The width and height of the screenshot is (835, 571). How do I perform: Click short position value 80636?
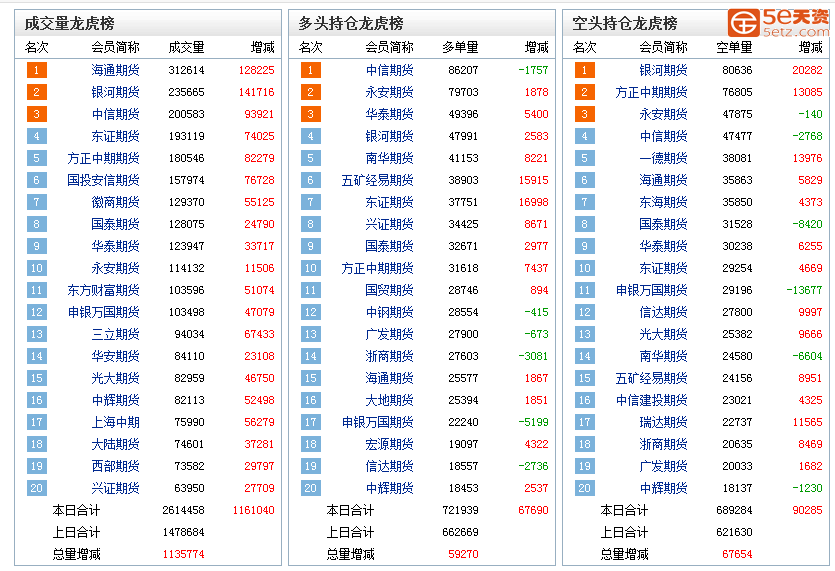point(737,70)
